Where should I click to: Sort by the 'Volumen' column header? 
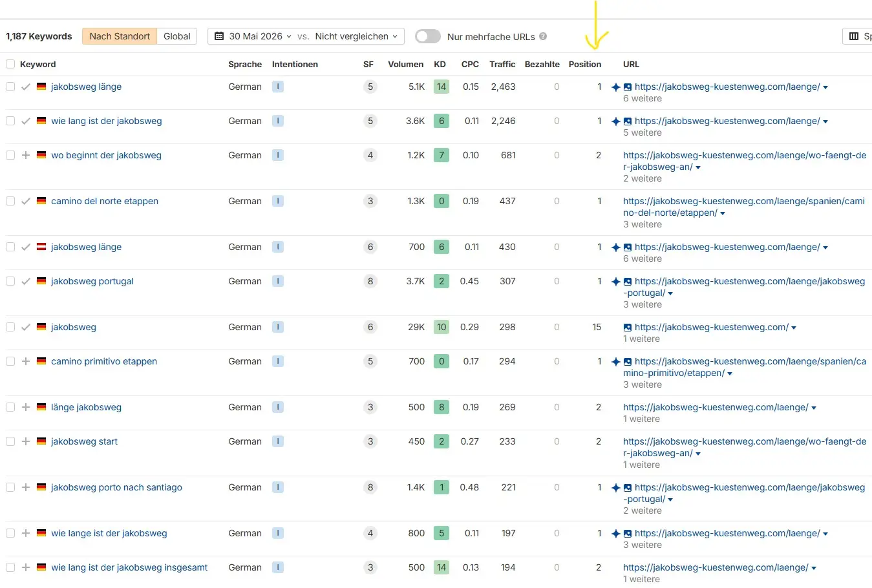[x=406, y=64]
